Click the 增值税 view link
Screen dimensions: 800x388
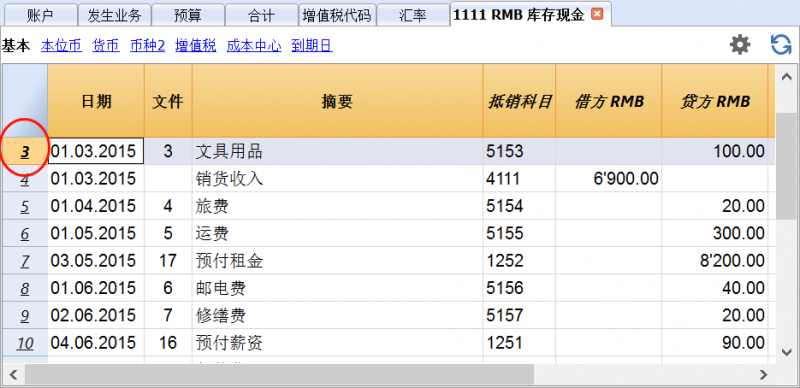196,46
